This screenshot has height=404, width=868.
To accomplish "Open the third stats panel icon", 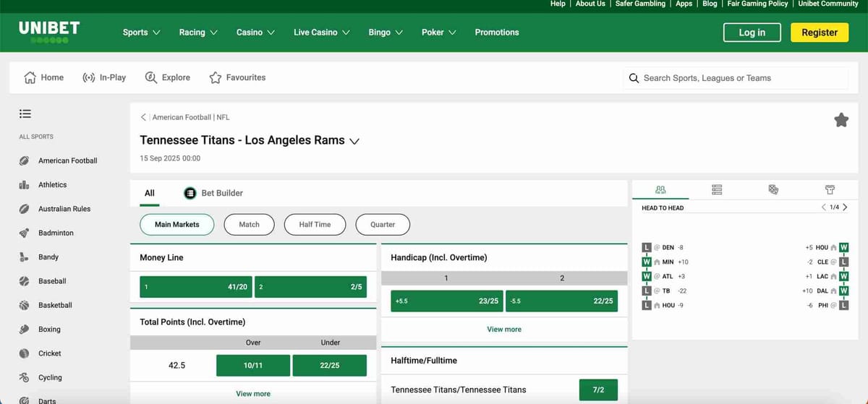I will (x=773, y=189).
